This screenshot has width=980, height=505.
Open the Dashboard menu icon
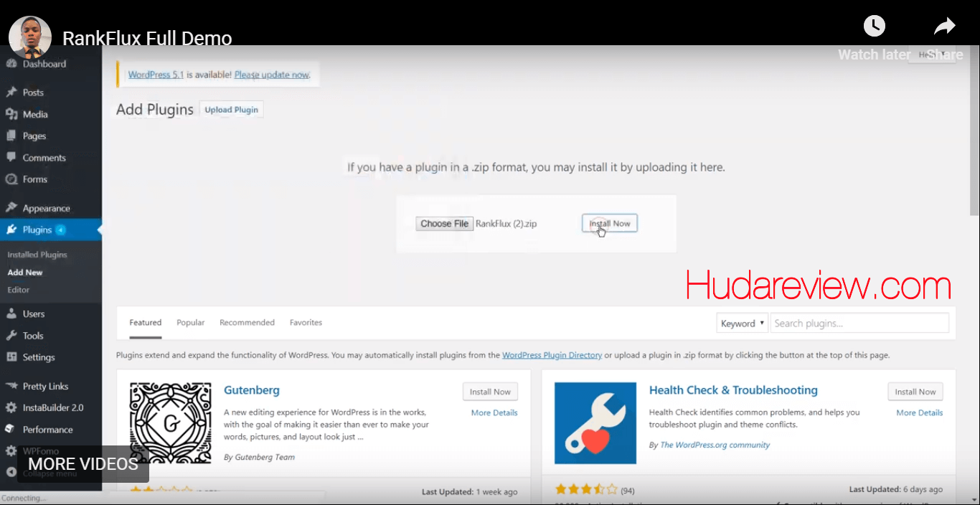point(11,64)
